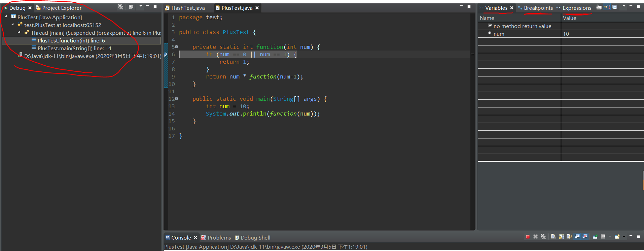Click Display Selected Console icon
Screen dimensions: 644x251
pyautogui.click(x=603, y=237)
